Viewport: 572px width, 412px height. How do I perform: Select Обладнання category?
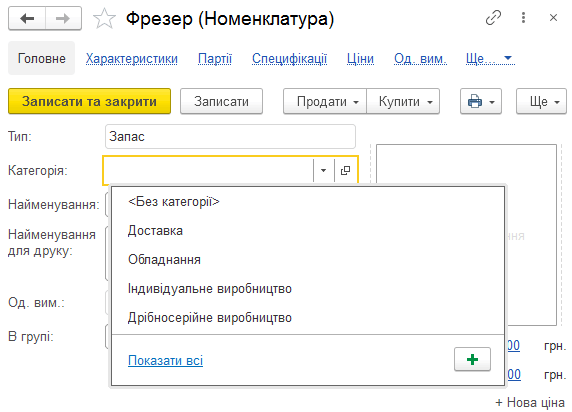(308, 259)
